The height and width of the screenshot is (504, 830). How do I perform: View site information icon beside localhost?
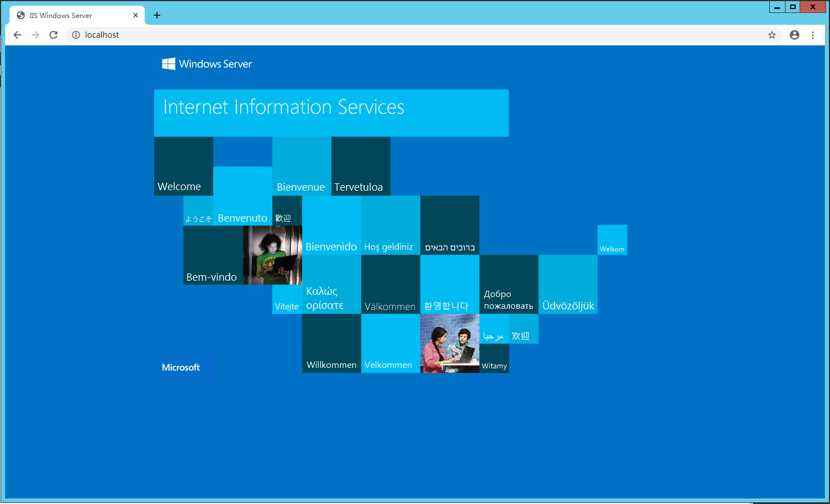click(76, 35)
